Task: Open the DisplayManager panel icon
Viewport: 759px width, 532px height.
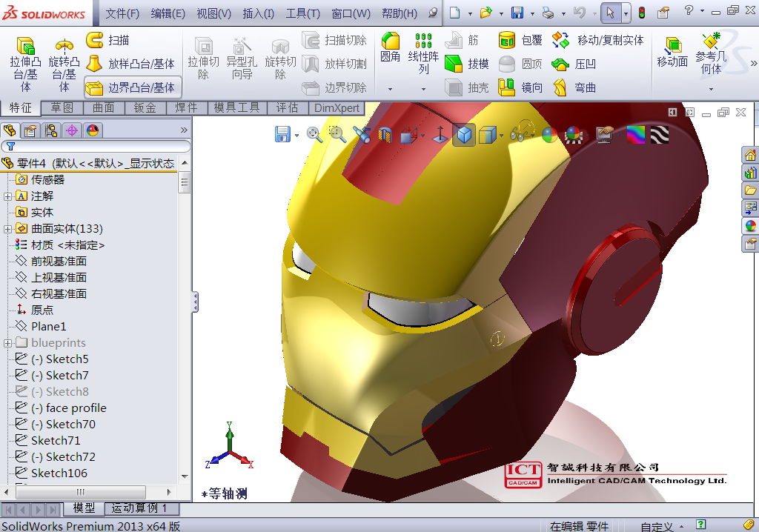Action: click(x=93, y=130)
